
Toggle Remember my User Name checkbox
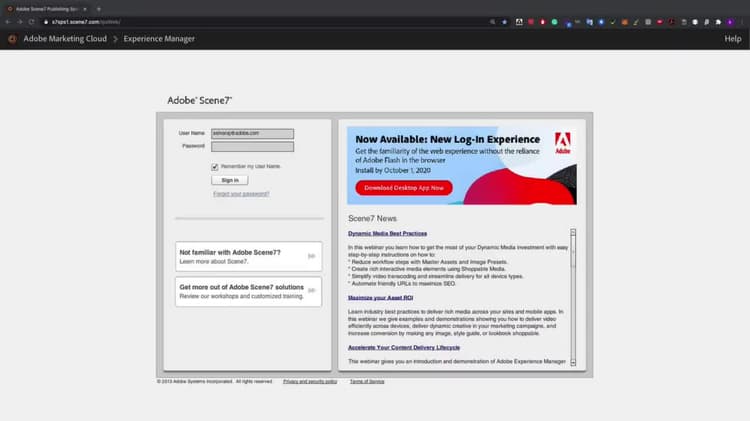click(x=215, y=166)
